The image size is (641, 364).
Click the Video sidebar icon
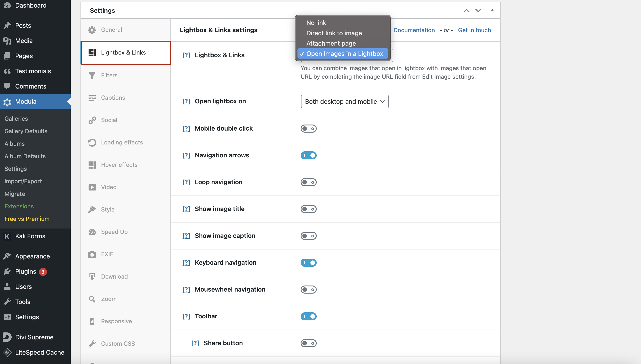tap(91, 187)
